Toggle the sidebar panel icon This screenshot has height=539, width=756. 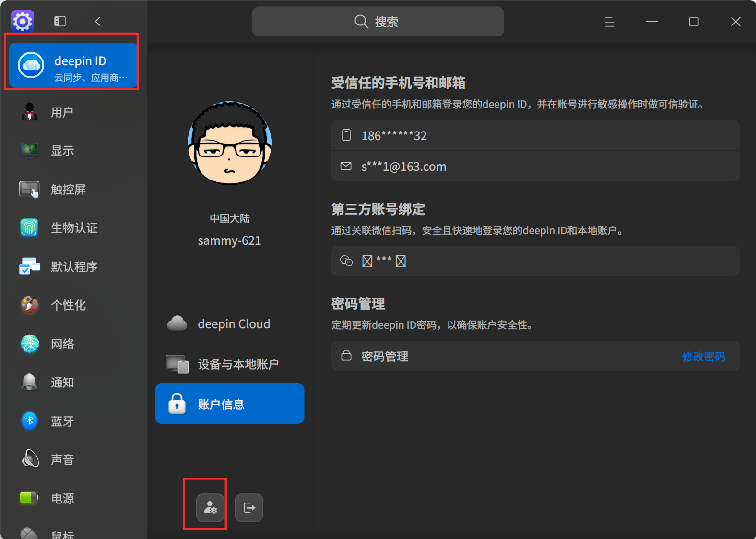(x=60, y=21)
